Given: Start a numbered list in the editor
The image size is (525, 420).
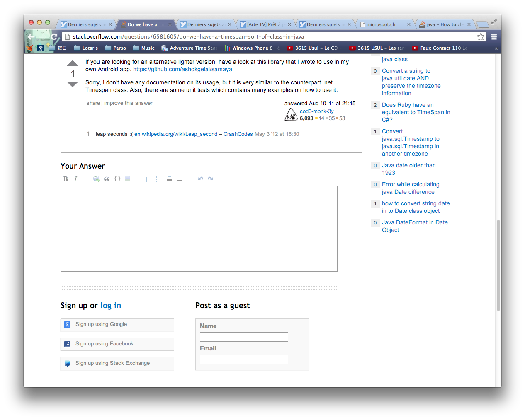Looking at the screenshot, I should point(148,179).
